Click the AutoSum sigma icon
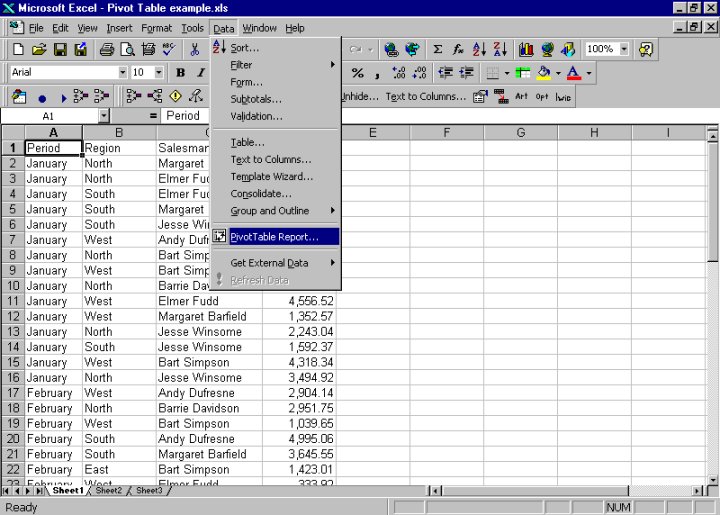This screenshot has height=515, width=720. pyautogui.click(x=438, y=49)
